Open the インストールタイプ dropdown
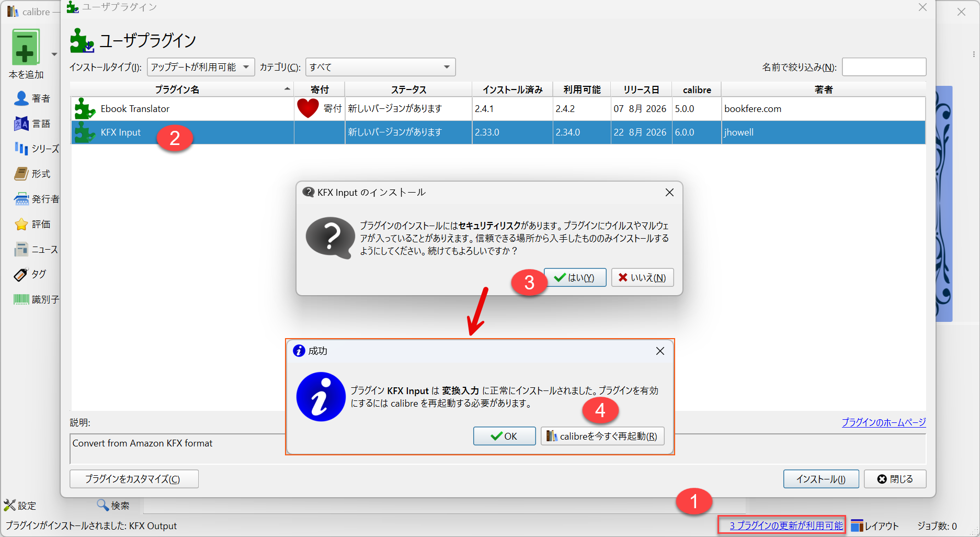980x537 pixels. [201, 67]
